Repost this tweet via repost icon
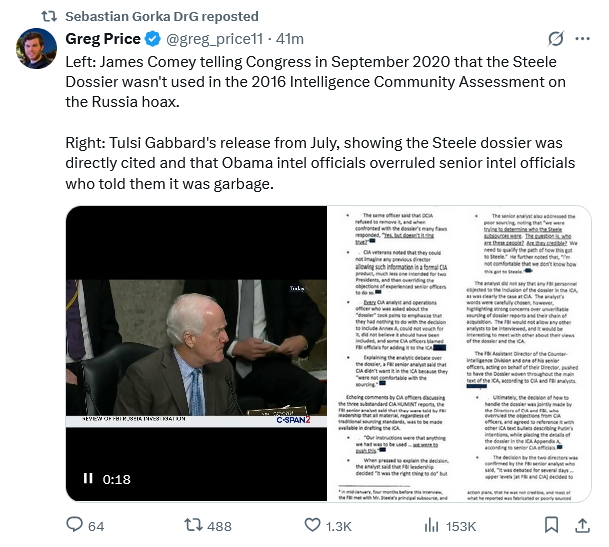Image resolution: width=609 pixels, height=547 pixels. click(193, 526)
